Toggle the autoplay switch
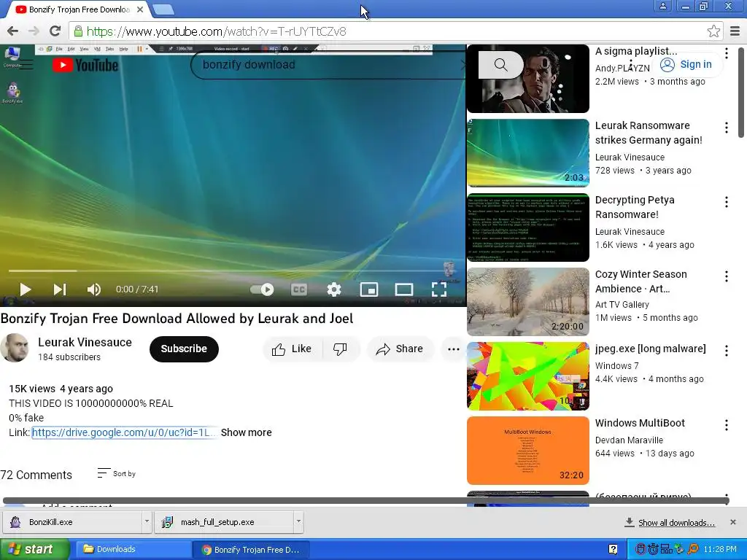 (262, 289)
